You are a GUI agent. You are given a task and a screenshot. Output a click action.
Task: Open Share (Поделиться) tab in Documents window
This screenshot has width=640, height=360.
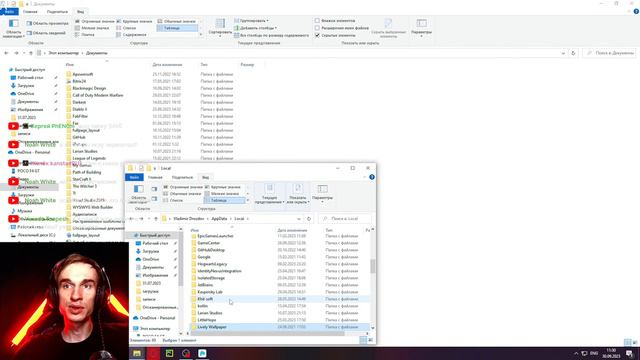57,12
